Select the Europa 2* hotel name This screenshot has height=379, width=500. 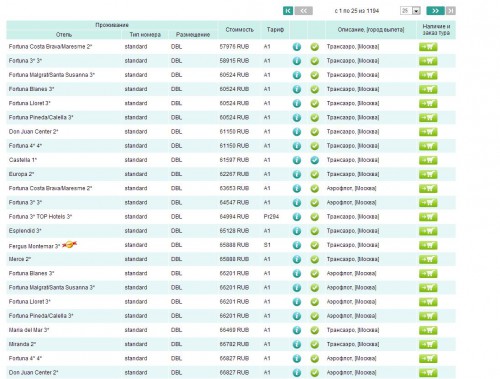point(21,174)
